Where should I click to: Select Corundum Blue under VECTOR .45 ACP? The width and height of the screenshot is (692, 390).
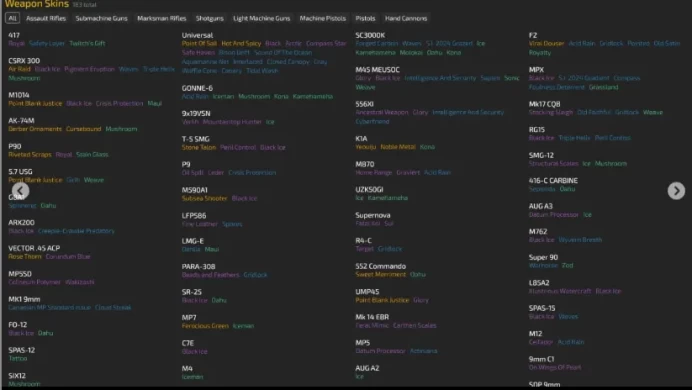[68, 256]
